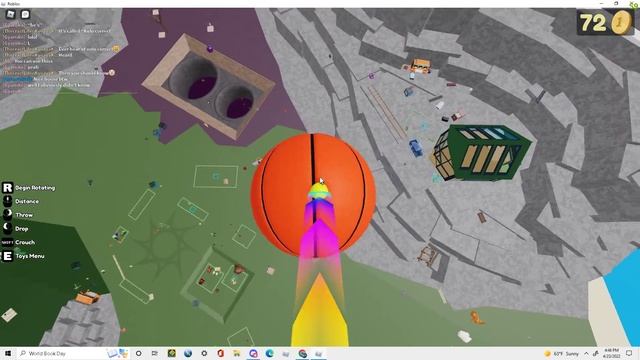Open Task View on the taskbar
640x360 pixels.
coord(155,353)
